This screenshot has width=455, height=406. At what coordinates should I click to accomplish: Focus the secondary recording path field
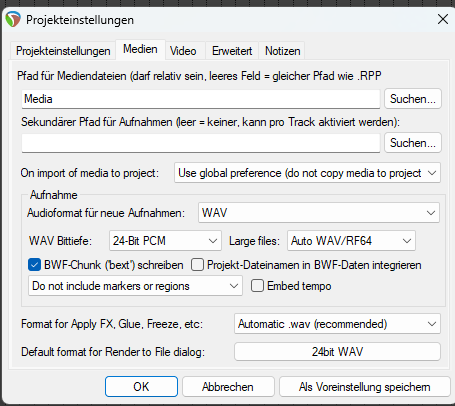coord(201,143)
